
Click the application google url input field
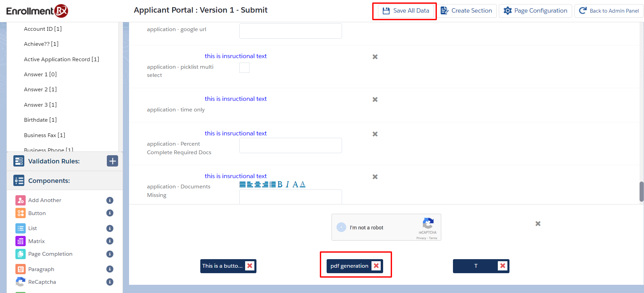pos(290,31)
